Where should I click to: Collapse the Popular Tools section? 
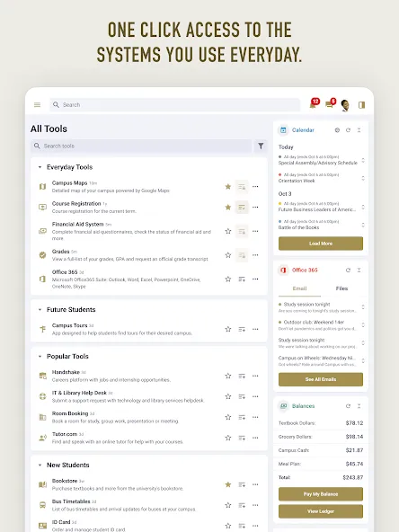pyautogui.click(x=40, y=357)
